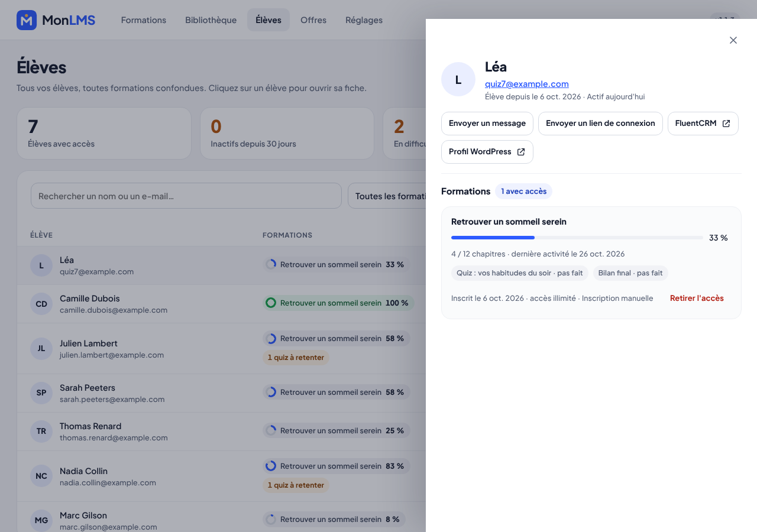Viewport: 757px width, 532px height.
Task: Open FluentCRM external link button
Action: (703, 124)
